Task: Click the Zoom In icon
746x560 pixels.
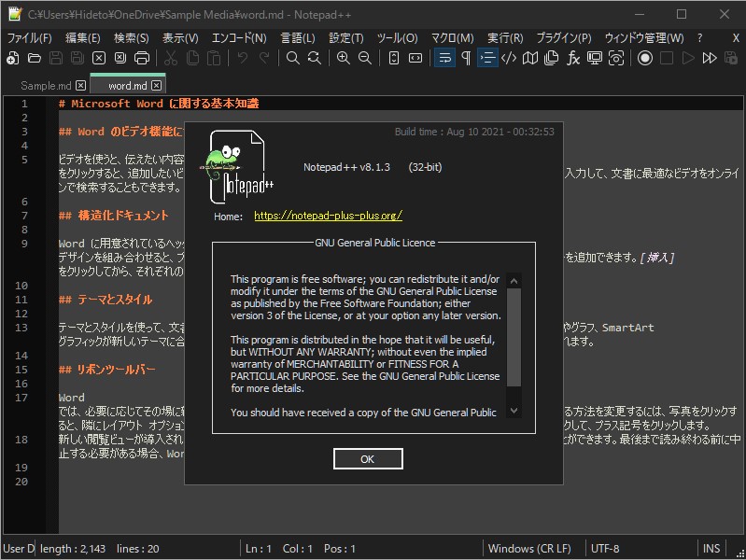Action: [x=343, y=58]
